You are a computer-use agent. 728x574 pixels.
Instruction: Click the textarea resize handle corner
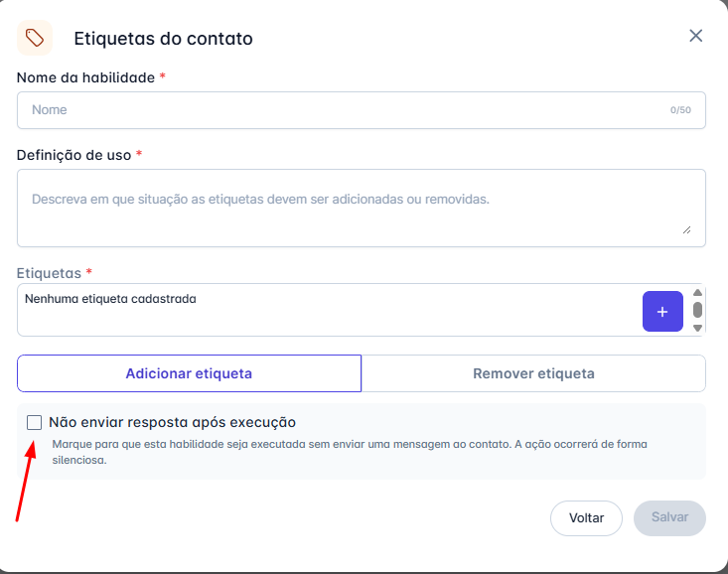click(x=686, y=229)
